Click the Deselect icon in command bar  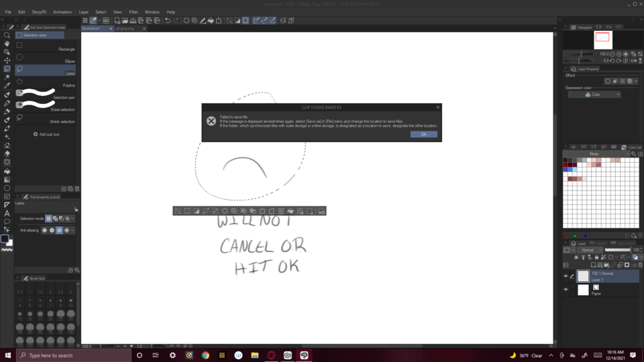click(229, 21)
